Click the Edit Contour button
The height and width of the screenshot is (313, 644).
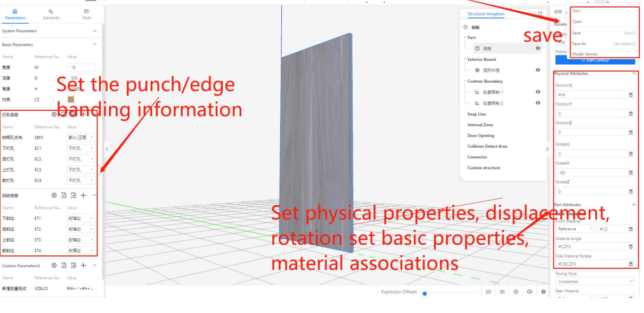(595, 60)
